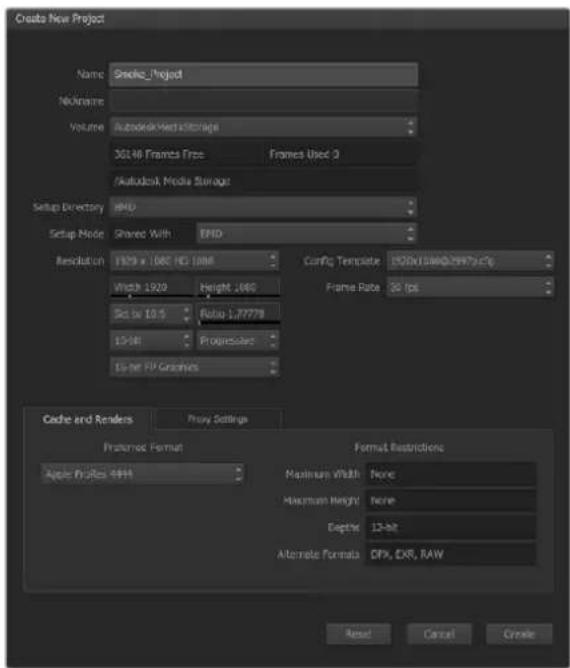The image size is (570, 668).
Task: Click the Shared With setup mode label
Action: [143, 234]
